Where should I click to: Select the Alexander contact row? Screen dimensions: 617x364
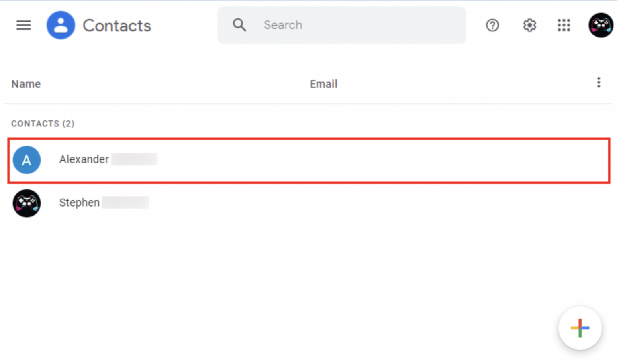click(281, 160)
